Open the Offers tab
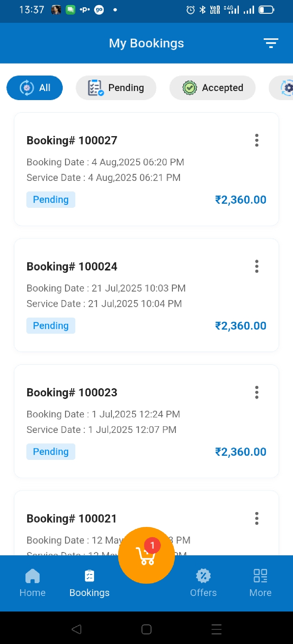This screenshot has width=293, height=644. coord(203,583)
